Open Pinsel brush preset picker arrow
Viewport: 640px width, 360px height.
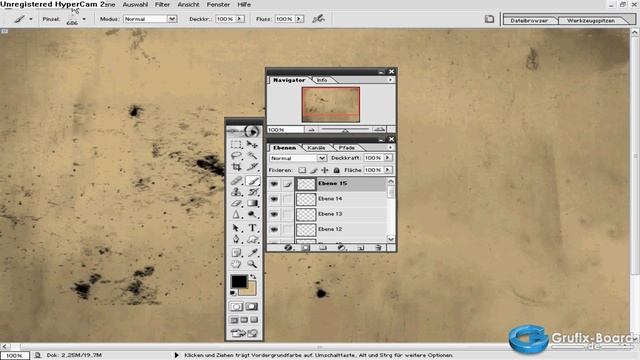(84, 19)
